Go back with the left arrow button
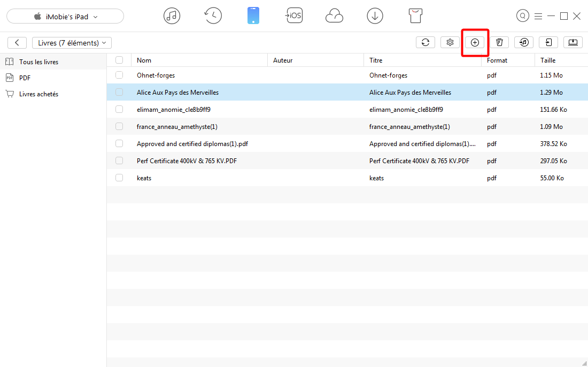The width and height of the screenshot is (588, 367). [x=17, y=43]
